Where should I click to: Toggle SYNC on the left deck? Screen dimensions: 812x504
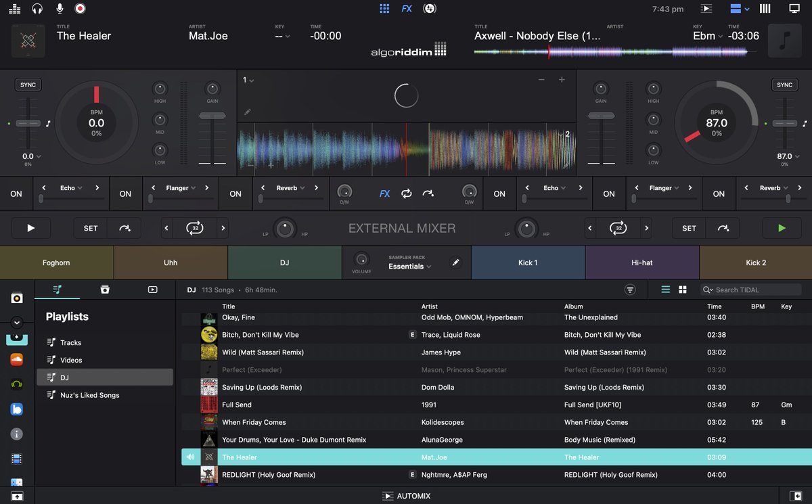(x=28, y=85)
